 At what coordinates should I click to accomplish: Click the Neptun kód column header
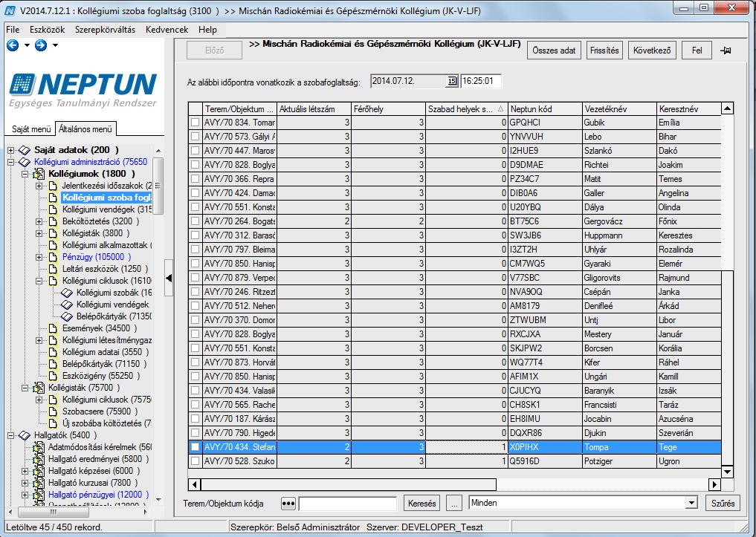(x=545, y=109)
